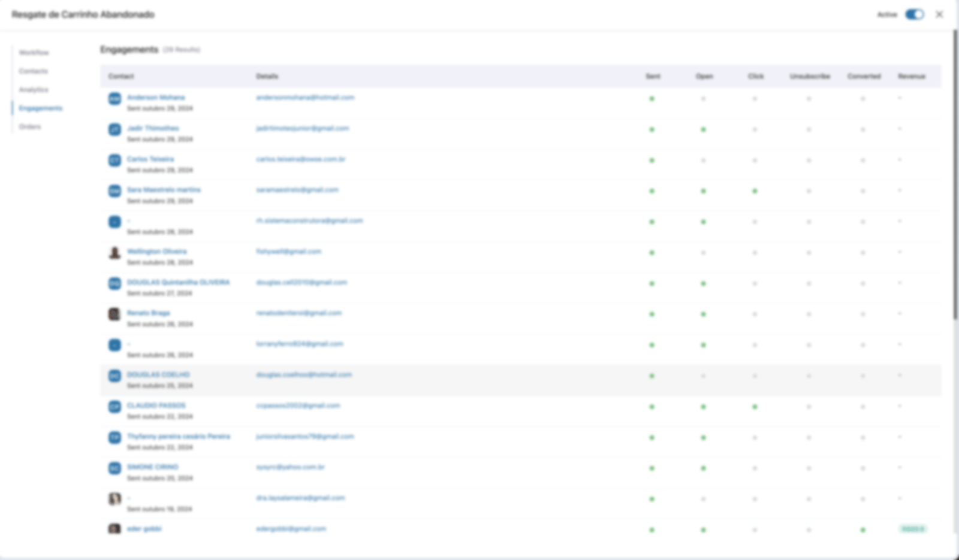959x560 pixels.
Task: Click Carlos Teixeira's initials avatar
Action: [x=114, y=161]
